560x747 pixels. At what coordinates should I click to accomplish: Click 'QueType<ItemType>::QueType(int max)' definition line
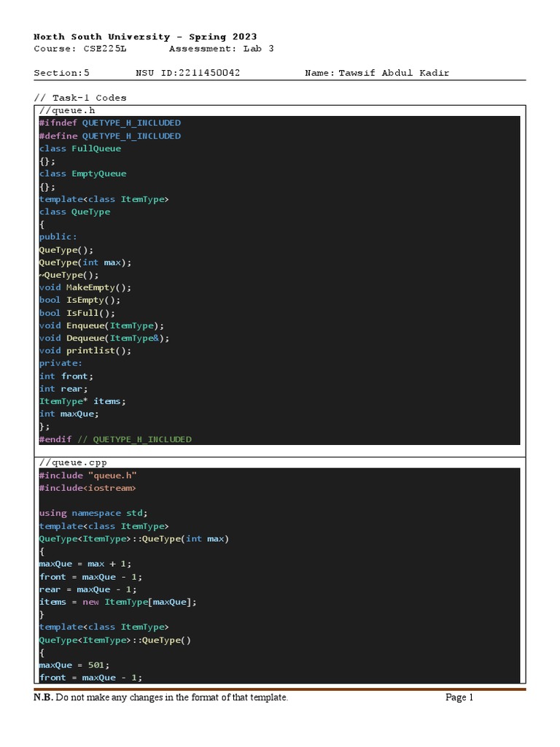click(134, 539)
